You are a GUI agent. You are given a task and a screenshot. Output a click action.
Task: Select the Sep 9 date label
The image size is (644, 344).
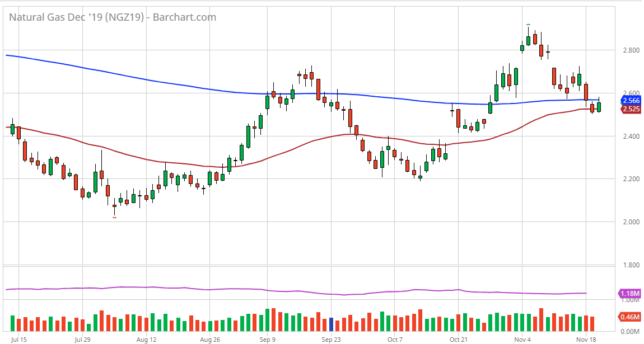[267, 339]
